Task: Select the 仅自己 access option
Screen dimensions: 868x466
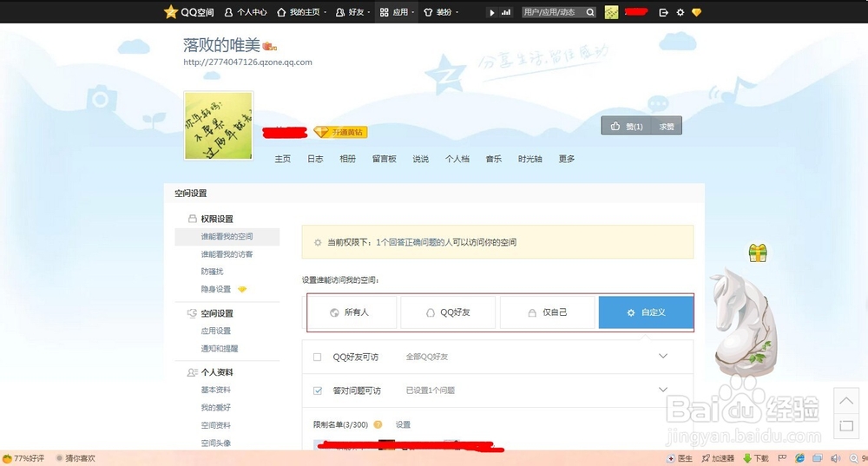Action: click(548, 312)
